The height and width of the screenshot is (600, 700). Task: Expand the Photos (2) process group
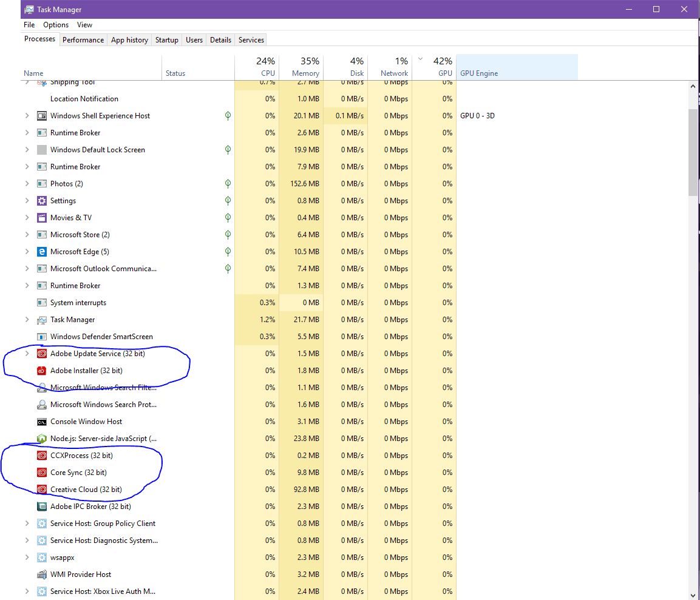pyautogui.click(x=27, y=184)
